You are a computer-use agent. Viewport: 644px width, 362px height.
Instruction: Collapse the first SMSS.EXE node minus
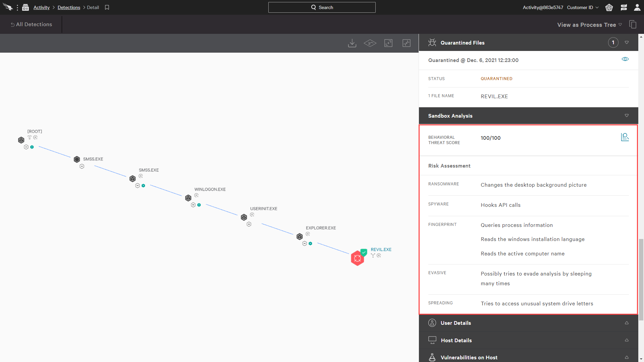[x=82, y=166]
